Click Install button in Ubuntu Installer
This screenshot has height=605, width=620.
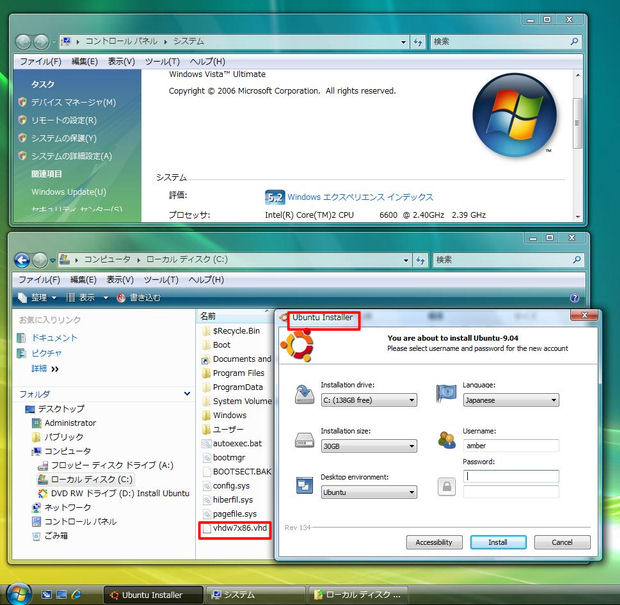pyautogui.click(x=498, y=542)
